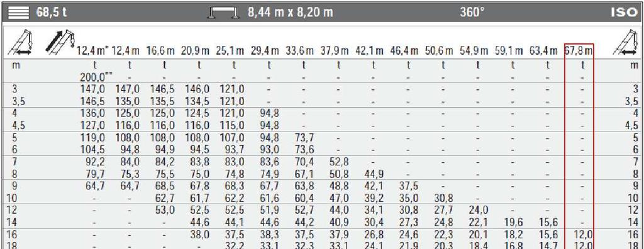Click the 68,5 t counterweight label
Screen dimensions: 644x249
(x=52, y=13)
